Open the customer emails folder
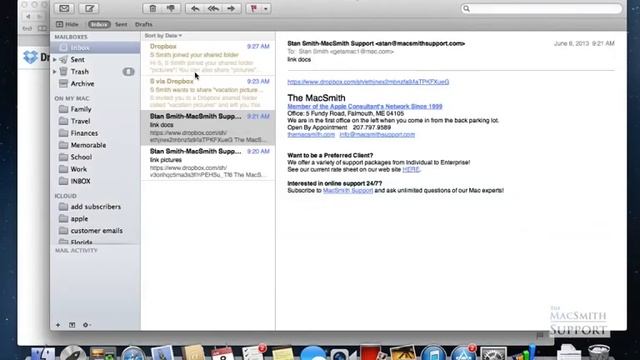This screenshot has width=640, height=360. (96, 231)
